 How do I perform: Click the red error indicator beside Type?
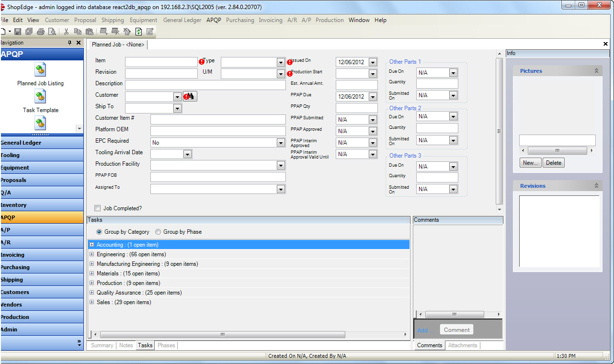[x=202, y=62]
